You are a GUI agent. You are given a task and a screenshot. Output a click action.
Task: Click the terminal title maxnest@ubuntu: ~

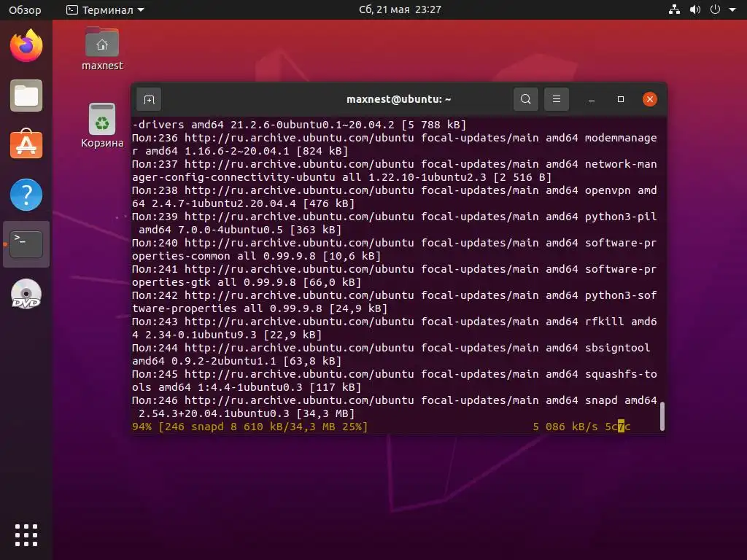pyautogui.click(x=398, y=99)
